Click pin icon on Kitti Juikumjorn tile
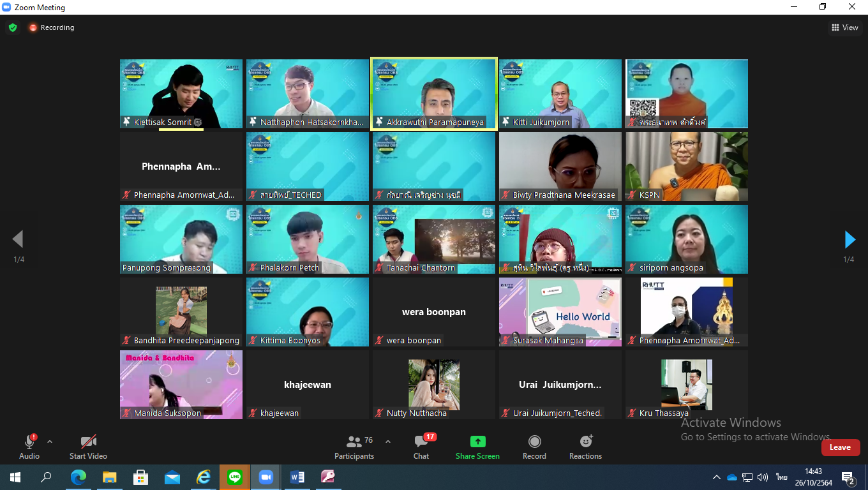The width and height of the screenshot is (868, 490). tap(506, 122)
